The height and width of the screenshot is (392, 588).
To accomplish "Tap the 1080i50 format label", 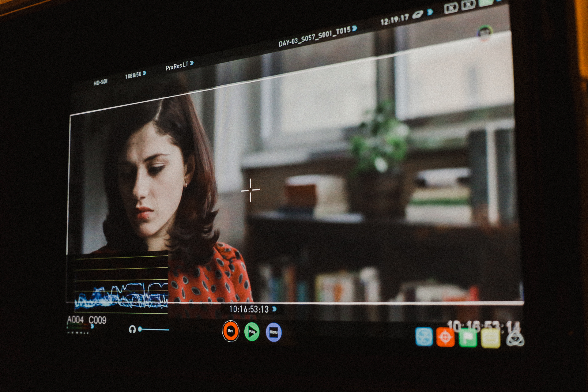I will click(133, 75).
